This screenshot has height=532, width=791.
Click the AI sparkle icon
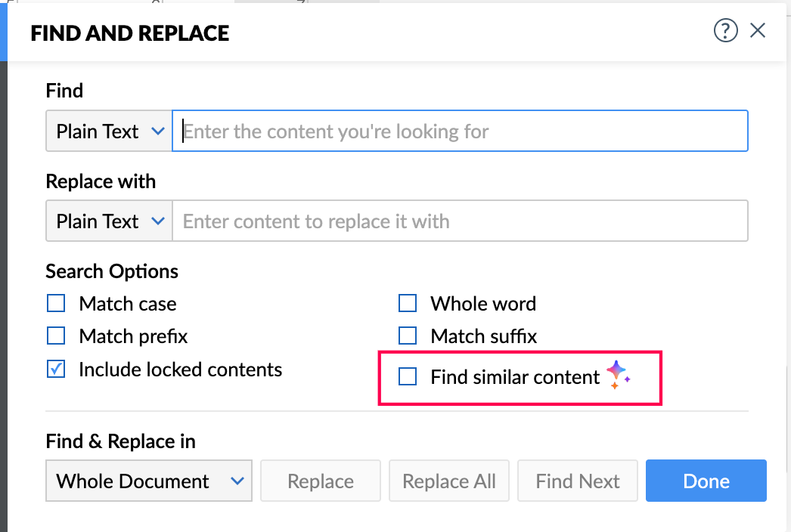point(618,375)
